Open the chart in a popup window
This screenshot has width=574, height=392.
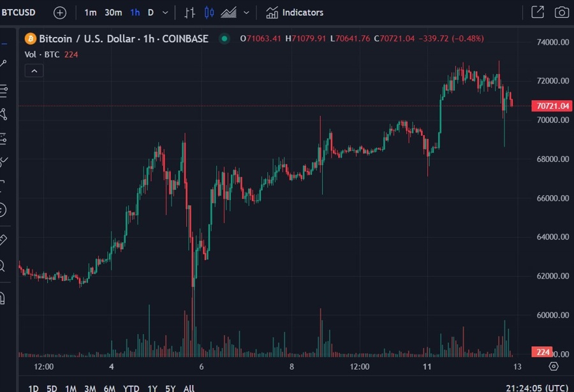click(538, 12)
